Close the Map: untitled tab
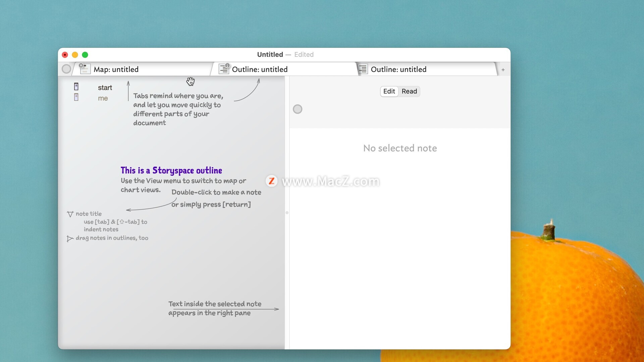644x362 pixels. point(81,65)
